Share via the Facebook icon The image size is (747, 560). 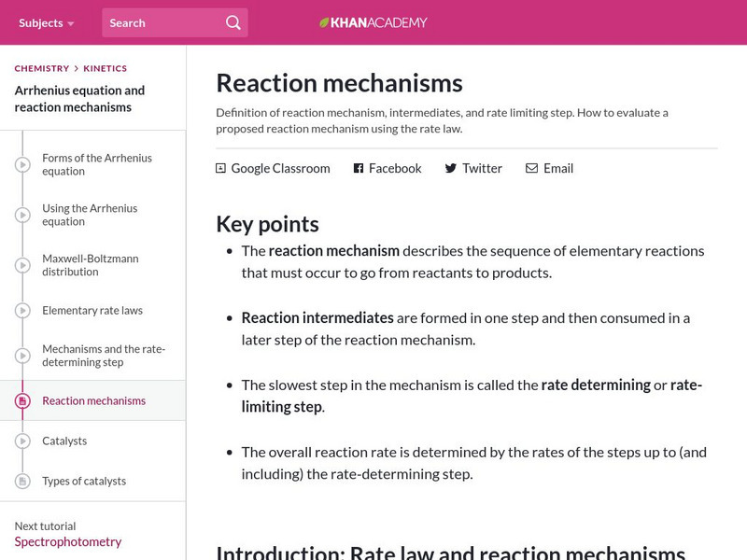[x=357, y=168]
